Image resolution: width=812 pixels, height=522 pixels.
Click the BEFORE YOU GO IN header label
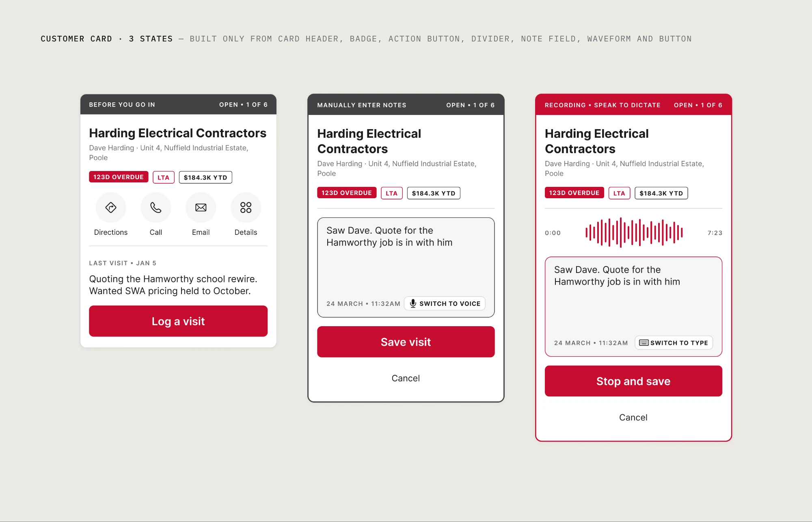coord(122,104)
